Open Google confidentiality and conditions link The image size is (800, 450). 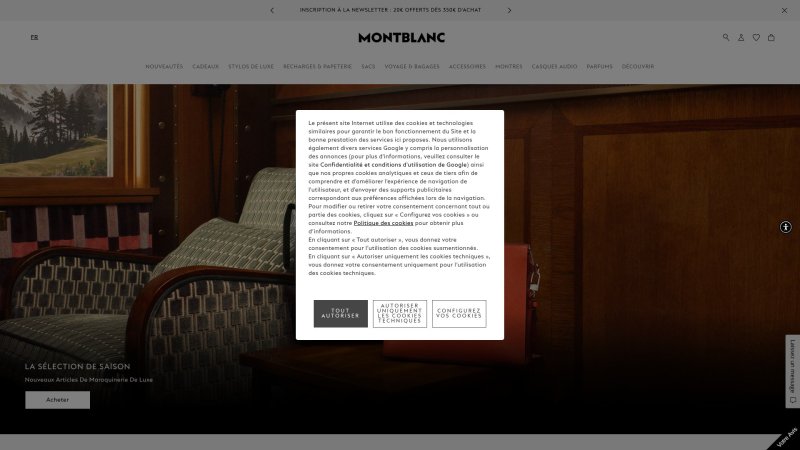coord(393,165)
